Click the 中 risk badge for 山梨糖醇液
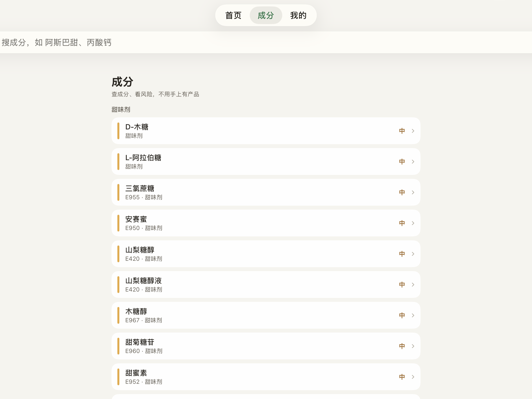The height and width of the screenshot is (399, 532). 402,285
